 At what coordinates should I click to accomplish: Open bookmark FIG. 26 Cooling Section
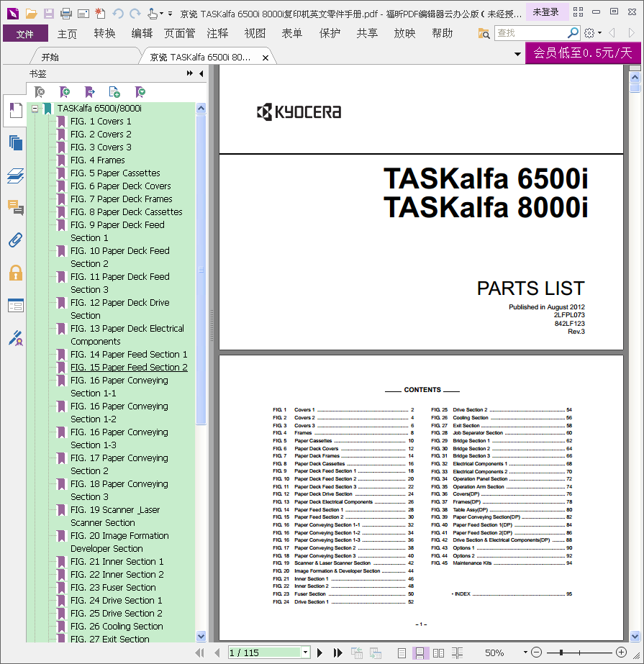pos(117,627)
